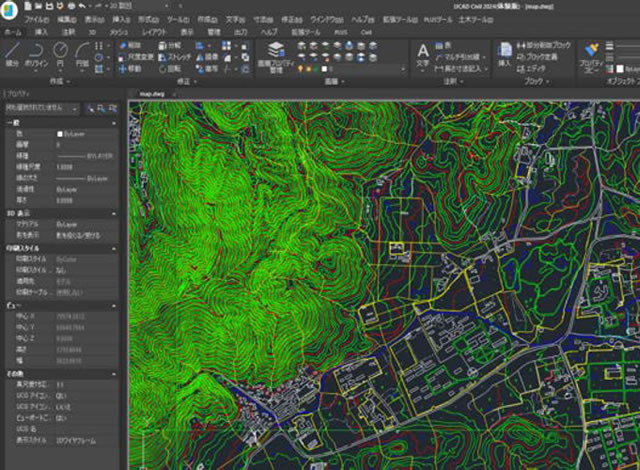Collapse the その他 (Misc) properties section

click(113, 374)
